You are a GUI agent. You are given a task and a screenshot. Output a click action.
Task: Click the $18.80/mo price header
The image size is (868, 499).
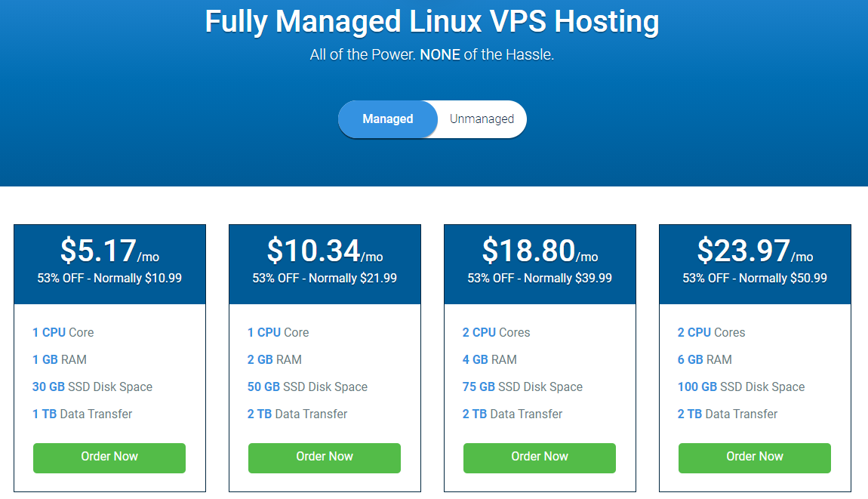click(540, 251)
